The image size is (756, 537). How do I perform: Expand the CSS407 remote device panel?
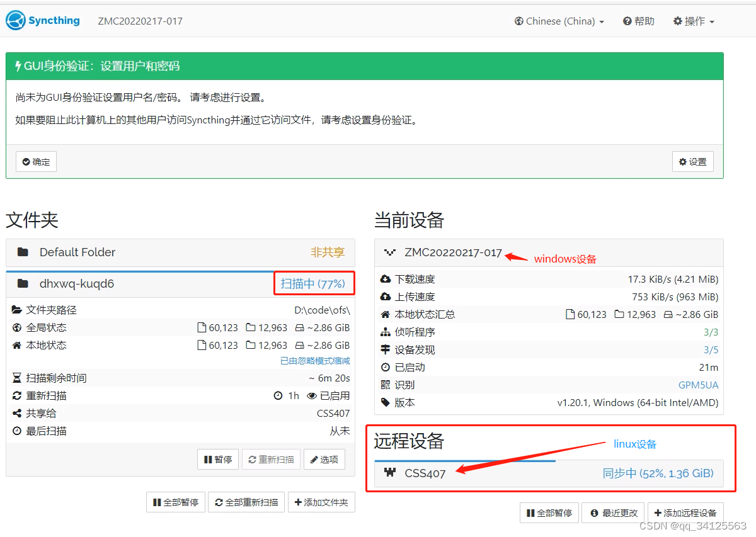(x=549, y=473)
